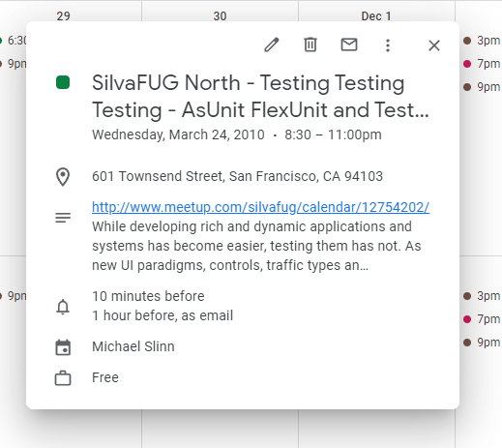The width and height of the screenshot is (502, 448).
Task: Click the Michael Slinn calendar name
Action: pyautogui.click(x=133, y=346)
